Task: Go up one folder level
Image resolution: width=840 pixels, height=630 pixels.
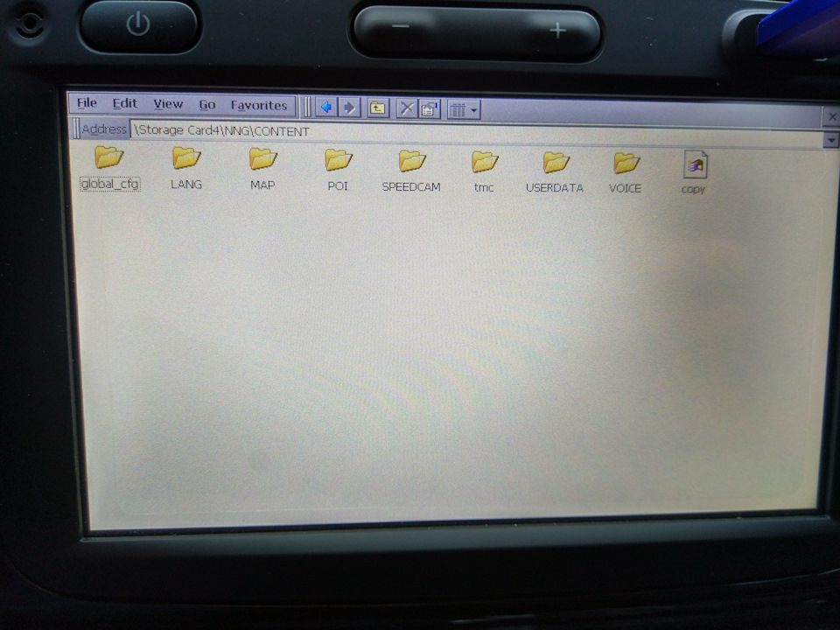Action: (377, 108)
